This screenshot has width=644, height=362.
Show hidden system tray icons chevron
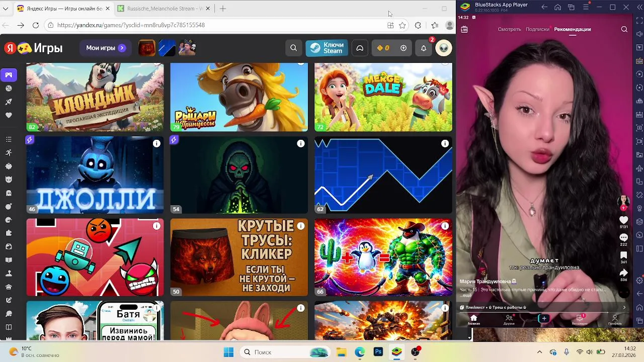539,352
